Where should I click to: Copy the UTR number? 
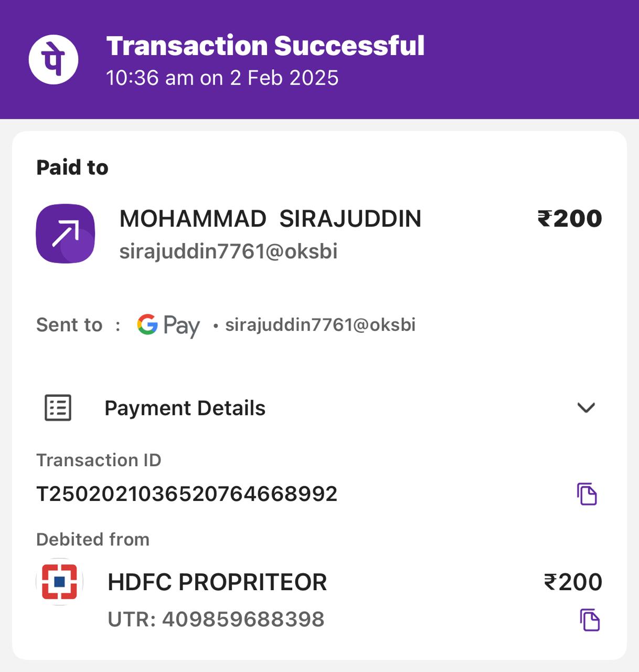coord(590,620)
